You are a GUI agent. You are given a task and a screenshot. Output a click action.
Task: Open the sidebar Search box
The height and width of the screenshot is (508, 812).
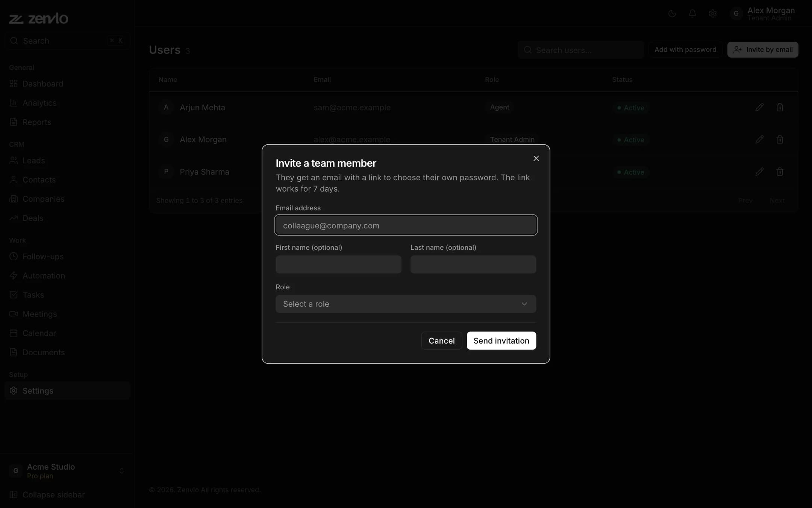pos(67,41)
